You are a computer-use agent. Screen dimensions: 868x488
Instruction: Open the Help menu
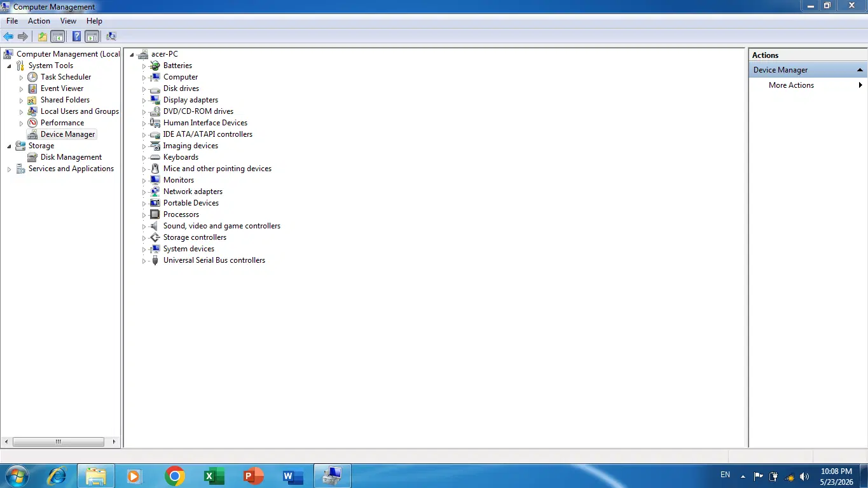94,21
